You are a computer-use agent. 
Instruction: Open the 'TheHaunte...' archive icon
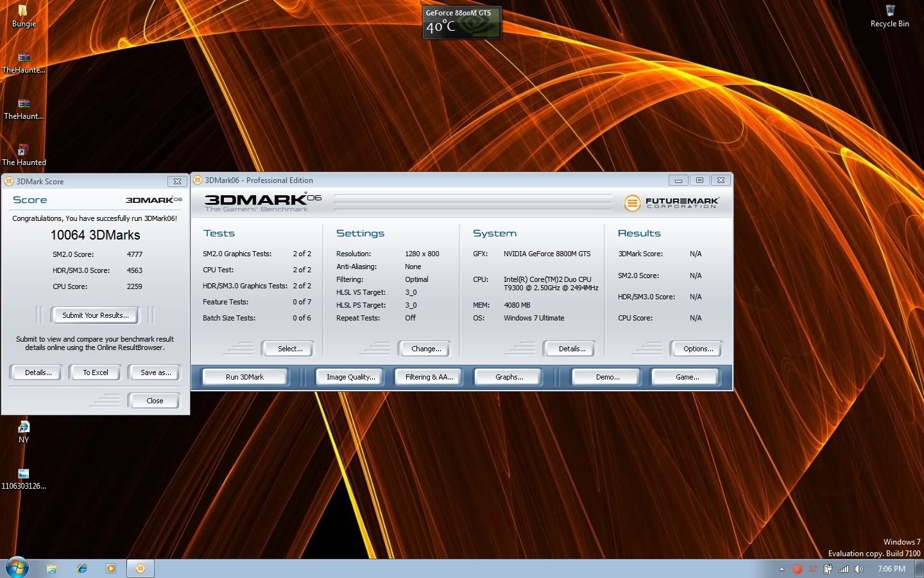(x=24, y=62)
